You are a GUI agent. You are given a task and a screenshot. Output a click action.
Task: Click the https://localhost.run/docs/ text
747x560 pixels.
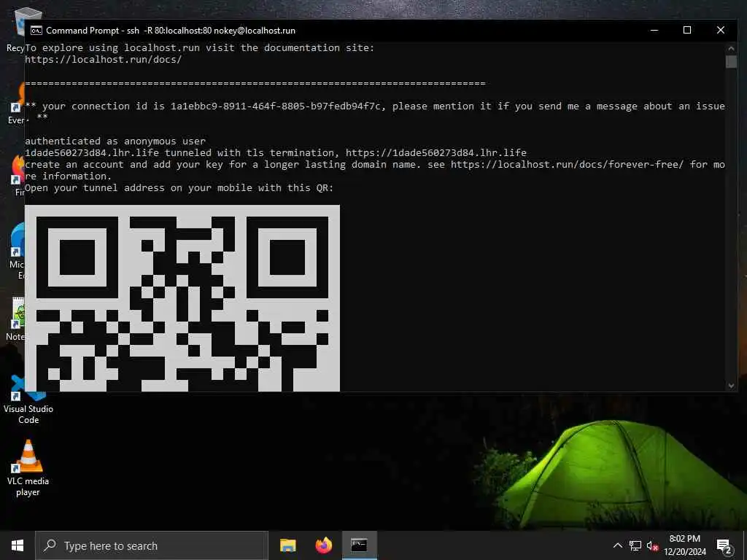pos(104,60)
